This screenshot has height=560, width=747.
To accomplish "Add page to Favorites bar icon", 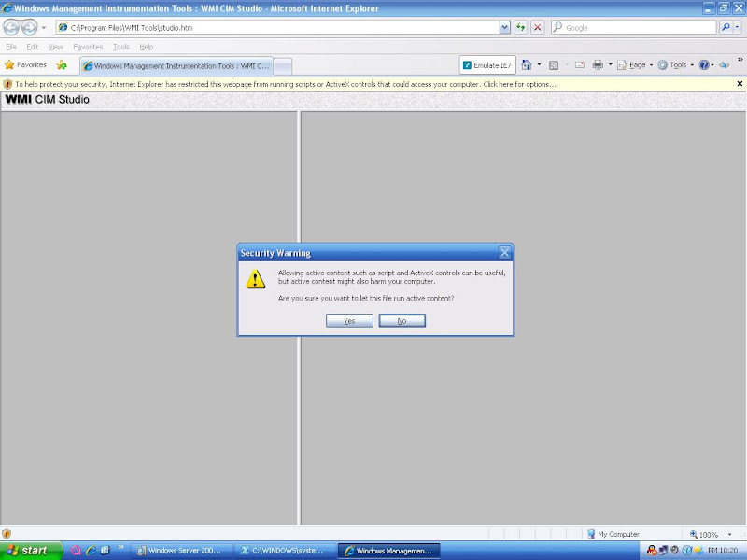I will [x=62, y=64].
